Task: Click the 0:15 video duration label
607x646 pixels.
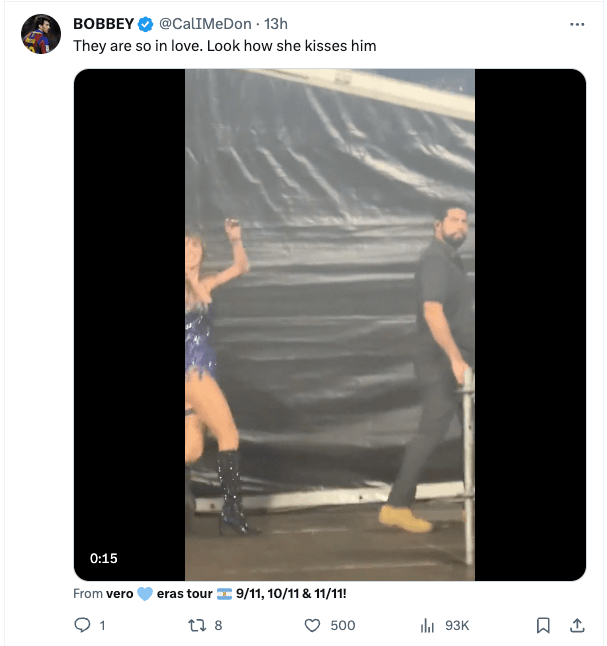Action: pos(103,558)
